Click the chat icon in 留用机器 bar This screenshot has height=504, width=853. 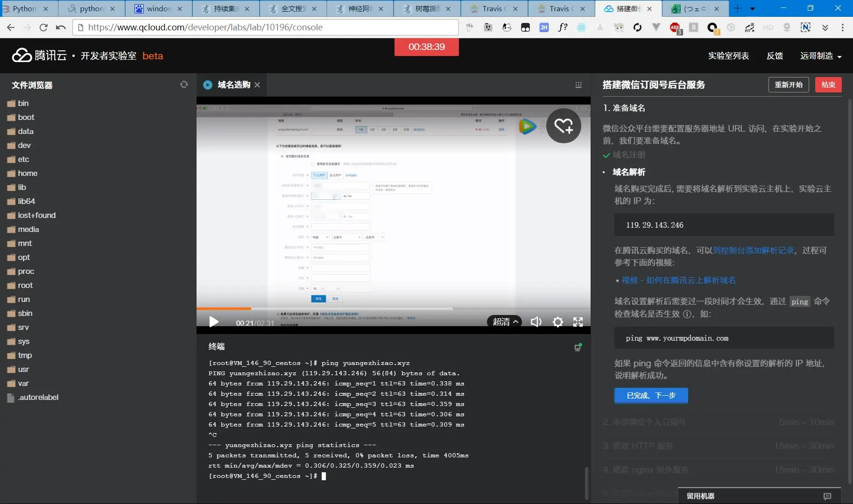[x=827, y=496]
